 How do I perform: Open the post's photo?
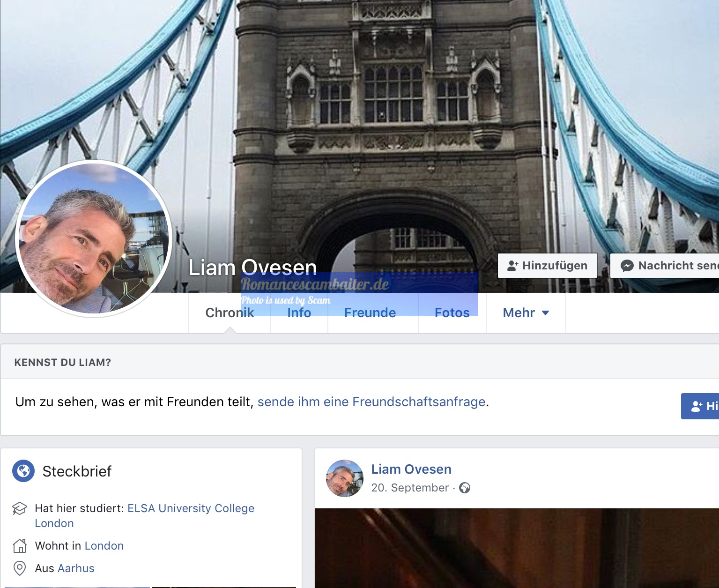517,548
